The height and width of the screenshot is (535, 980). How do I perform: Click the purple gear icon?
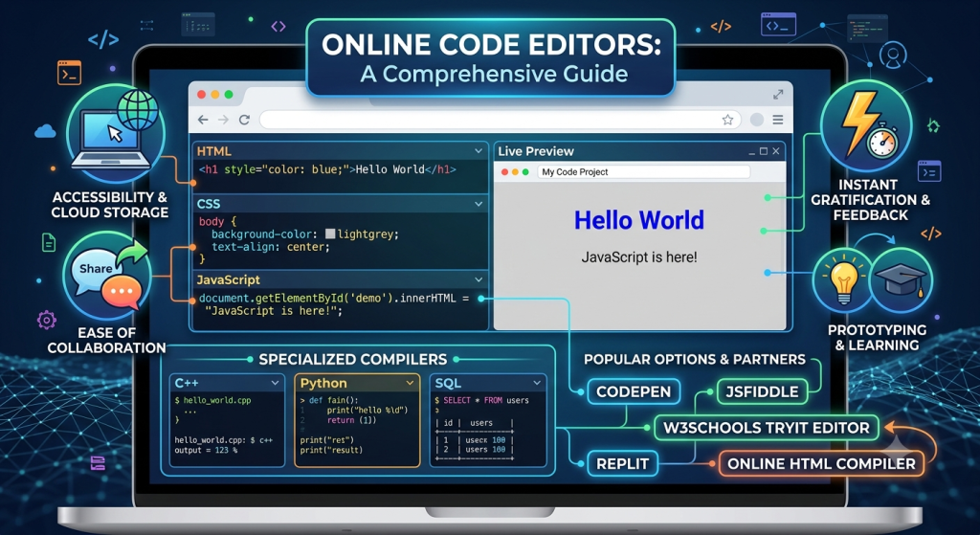(x=46, y=320)
